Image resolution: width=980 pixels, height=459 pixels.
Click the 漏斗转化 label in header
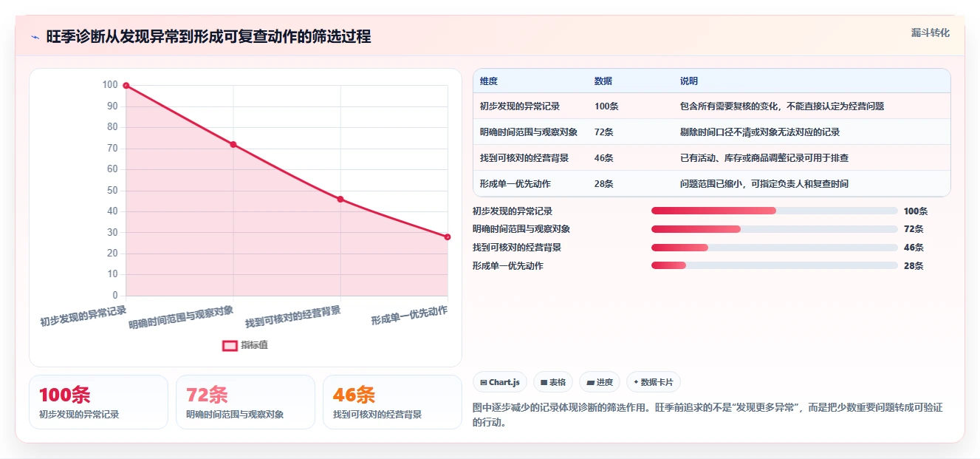931,33
